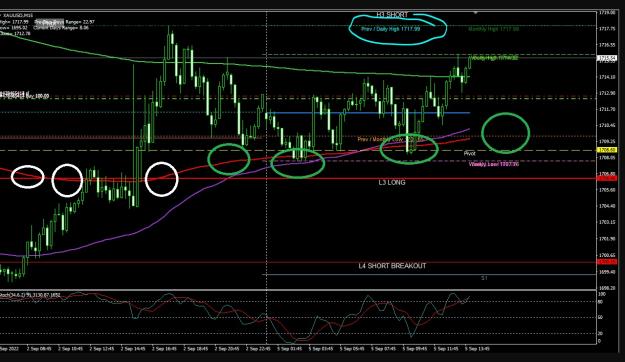
Task: Select the red L3 price tag on axis
Action: pos(607,179)
